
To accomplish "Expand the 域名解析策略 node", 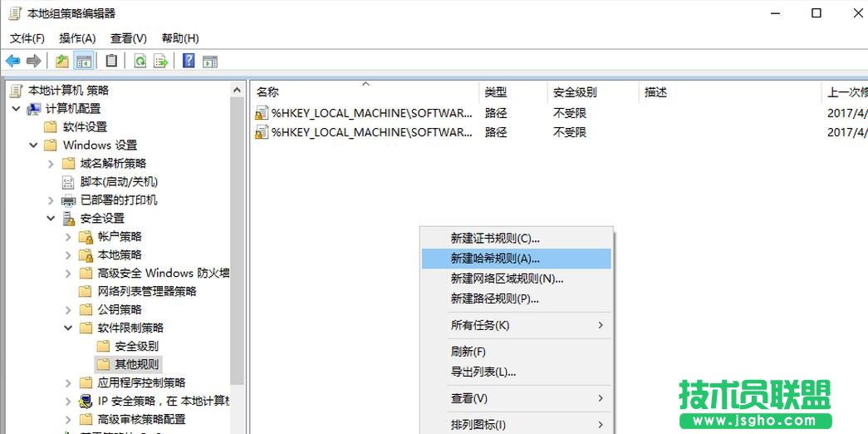I will pyautogui.click(x=51, y=164).
